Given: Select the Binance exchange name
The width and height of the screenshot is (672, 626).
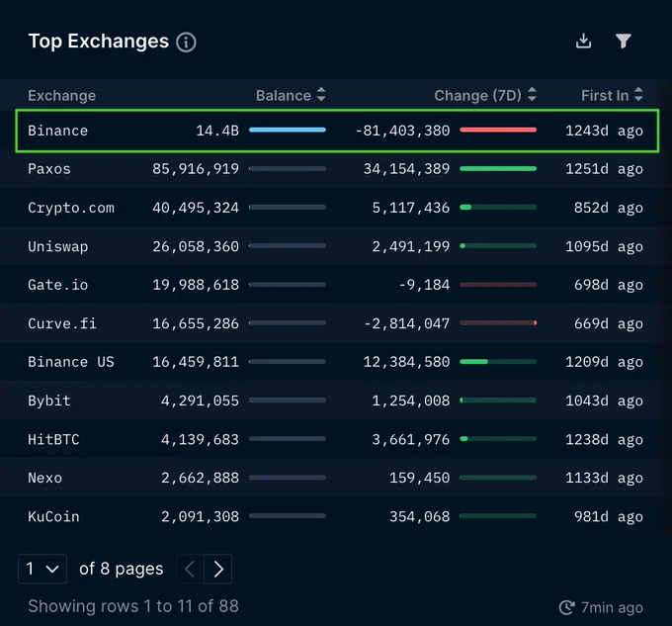Looking at the screenshot, I should (58, 131).
